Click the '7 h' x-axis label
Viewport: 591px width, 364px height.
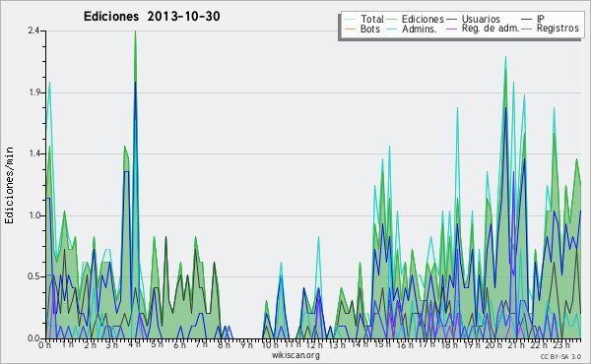(201, 344)
